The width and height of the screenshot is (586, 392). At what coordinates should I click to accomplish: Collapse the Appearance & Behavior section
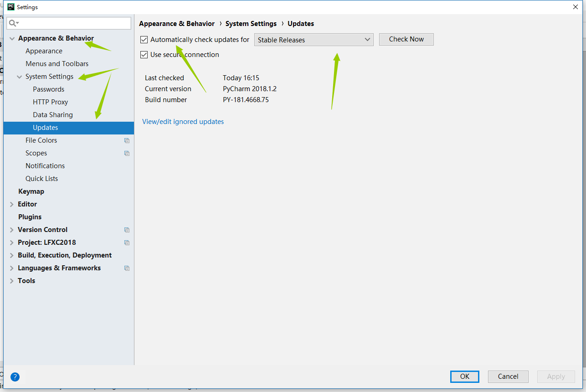[x=12, y=38]
